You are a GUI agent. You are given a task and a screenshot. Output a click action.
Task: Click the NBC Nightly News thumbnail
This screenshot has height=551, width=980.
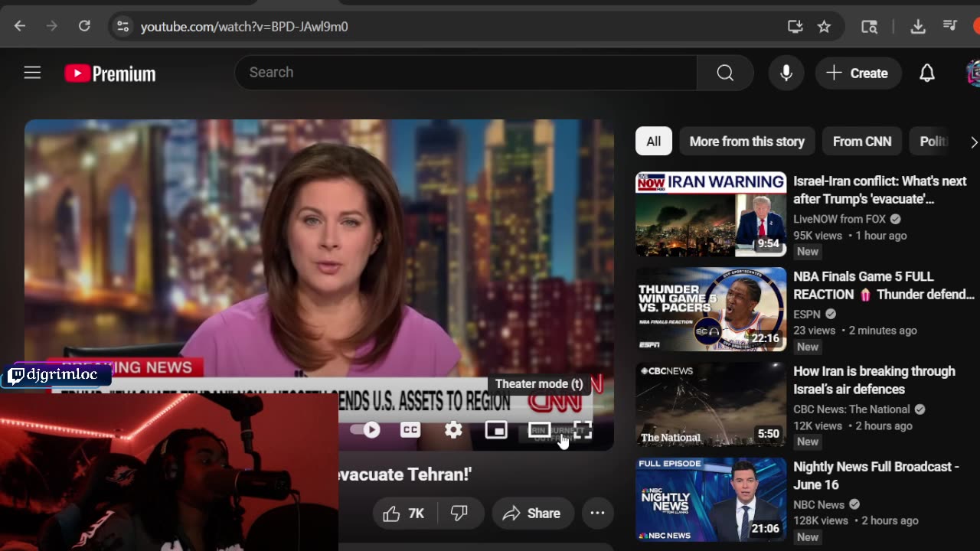pos(710,500)
